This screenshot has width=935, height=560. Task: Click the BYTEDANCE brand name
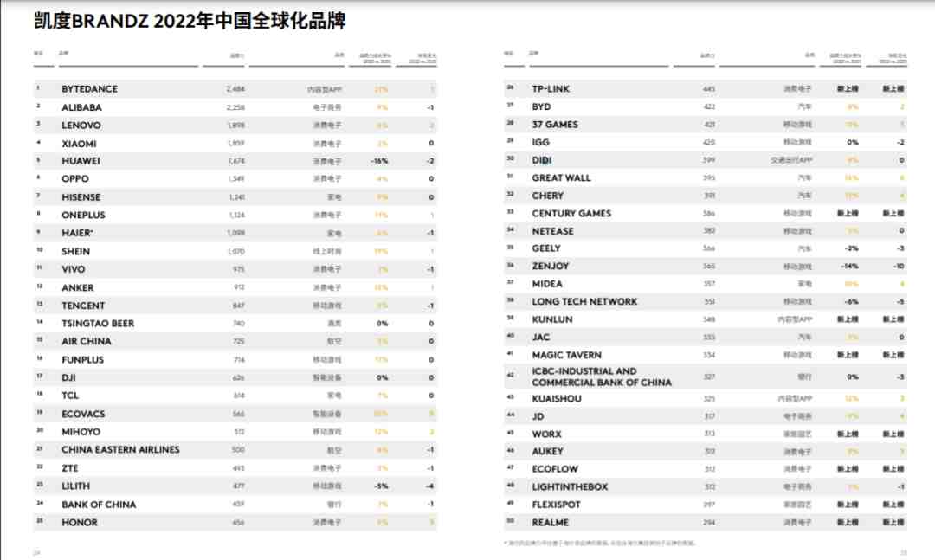pyautogui.click(x=89, y=89)
